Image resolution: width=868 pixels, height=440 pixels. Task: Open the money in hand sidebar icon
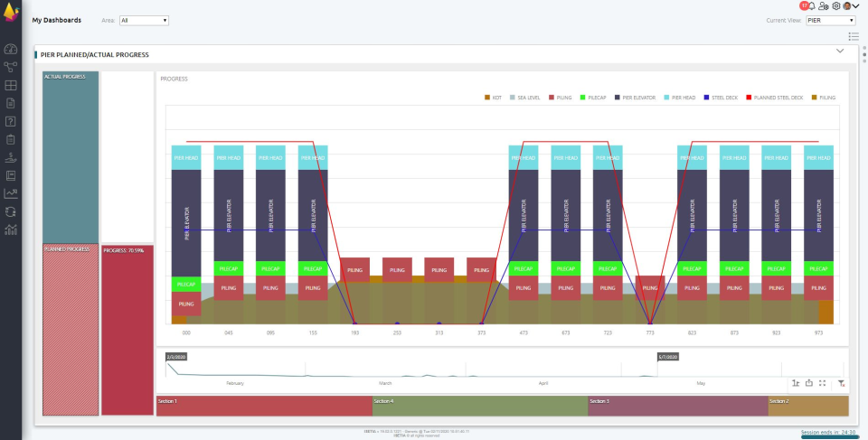coord(11,158)
